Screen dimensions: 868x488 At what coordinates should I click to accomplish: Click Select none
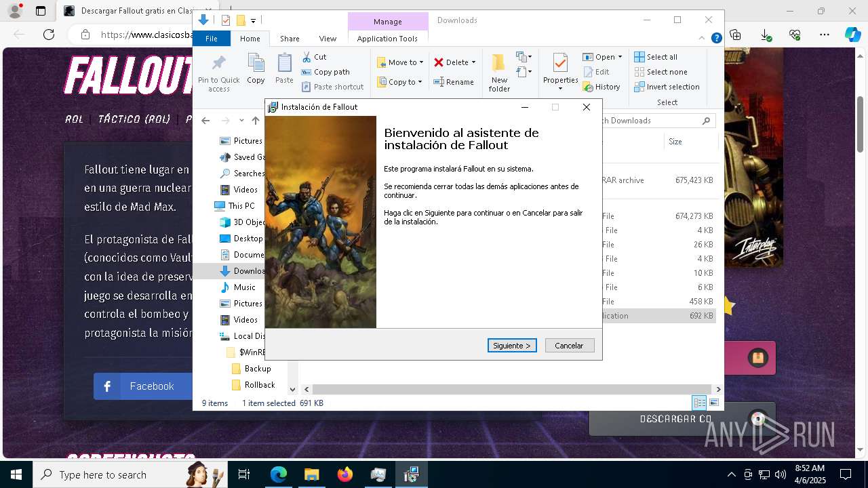tap(660, 72)
